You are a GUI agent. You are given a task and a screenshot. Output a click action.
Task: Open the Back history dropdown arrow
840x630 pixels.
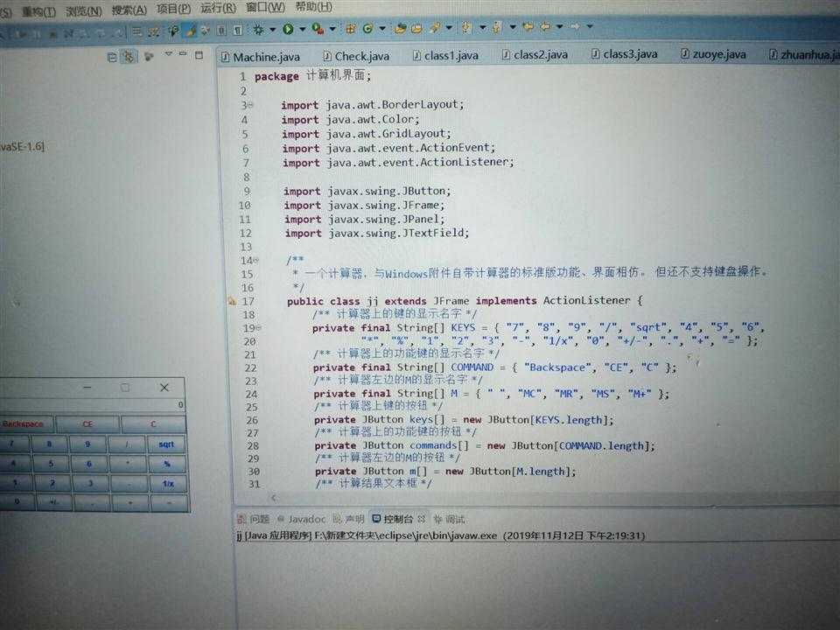pyautogui.click(x=559, y=26)
